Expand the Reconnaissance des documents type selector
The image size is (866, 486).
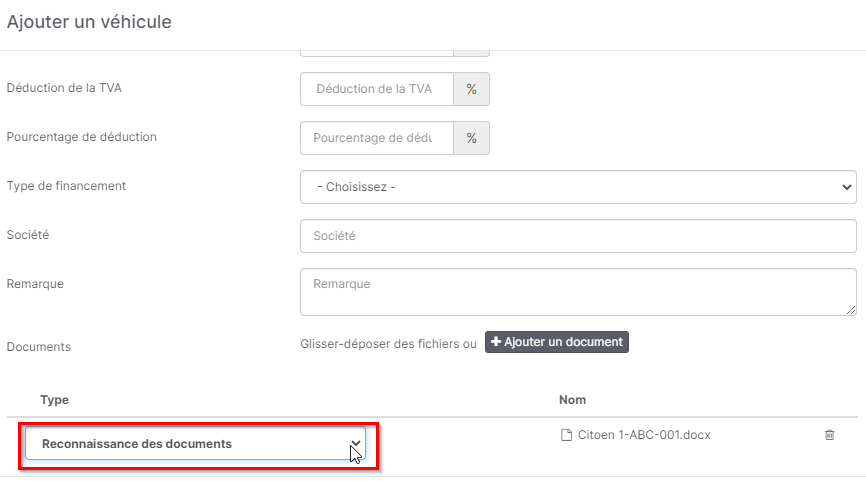tap(195, 444)
